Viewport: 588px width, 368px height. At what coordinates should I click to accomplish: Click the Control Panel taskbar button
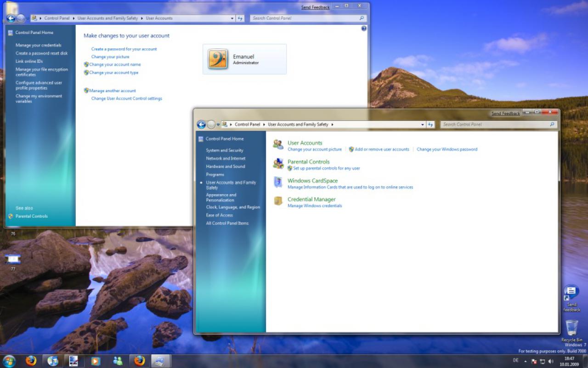(160, 361)
